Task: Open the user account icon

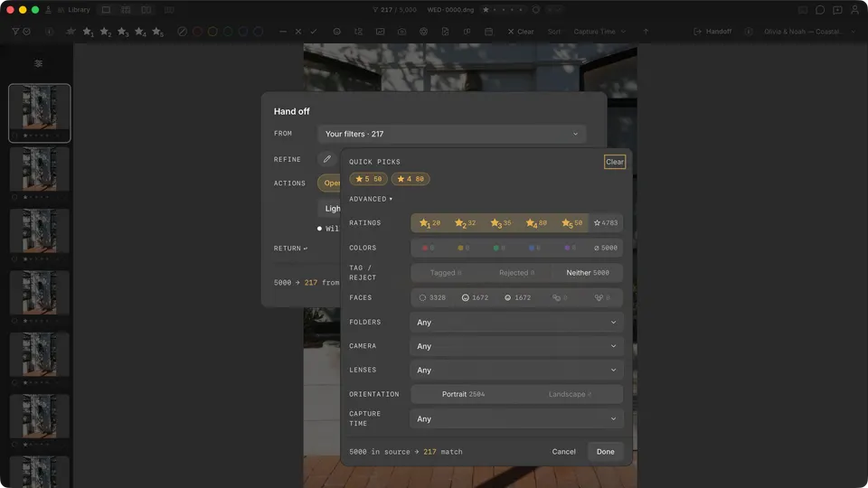Action: (854, 10)
